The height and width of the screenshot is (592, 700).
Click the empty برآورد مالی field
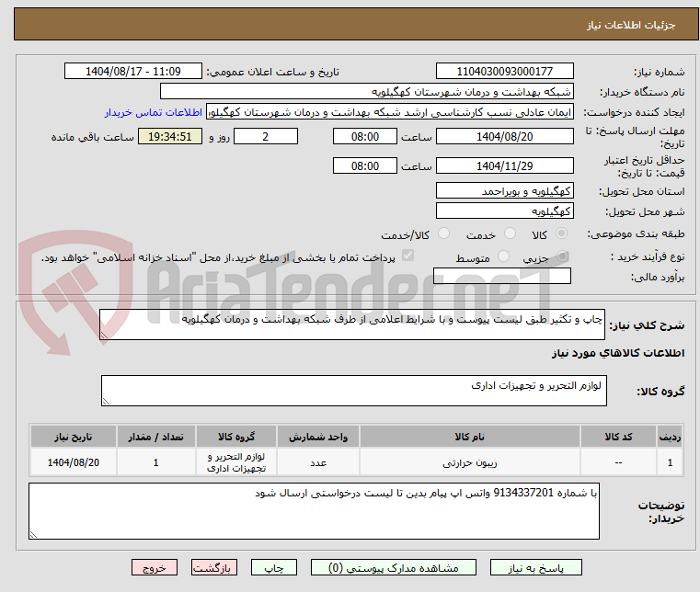tap(502, 276)
